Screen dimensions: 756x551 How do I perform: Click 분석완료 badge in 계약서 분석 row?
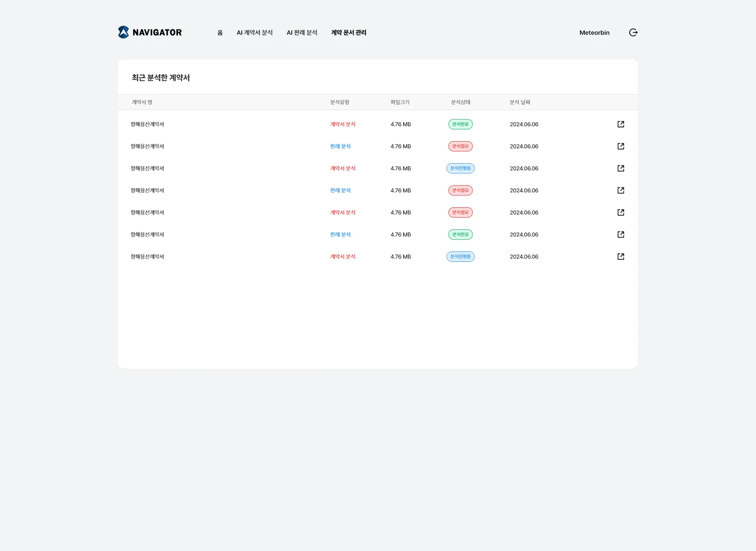(461, 124)
